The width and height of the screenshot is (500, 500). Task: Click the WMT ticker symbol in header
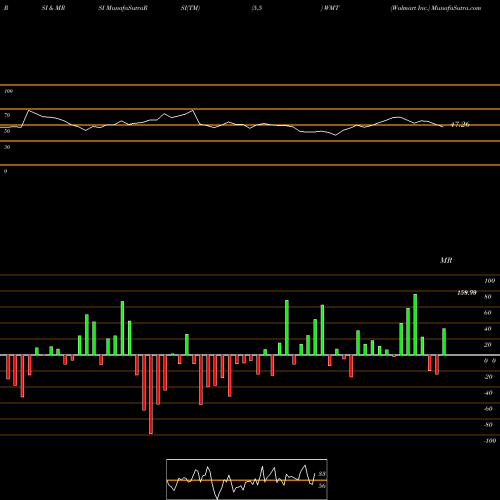pos(331,8)
